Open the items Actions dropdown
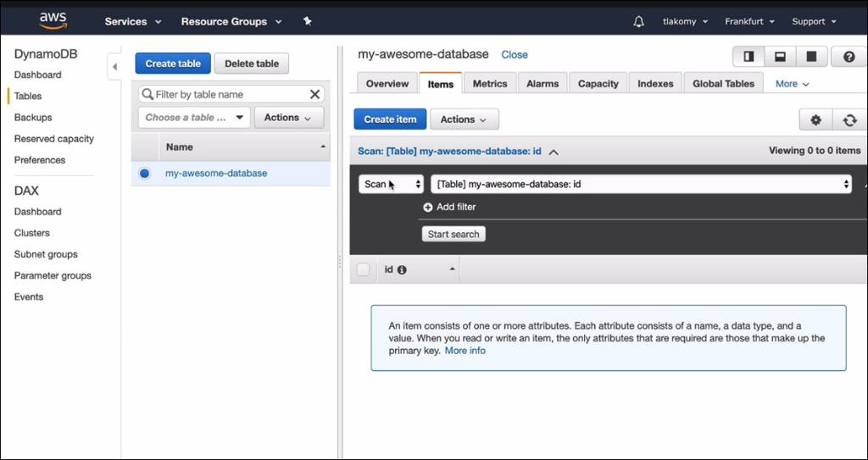 pyautogui.click(x=464, y=119)
